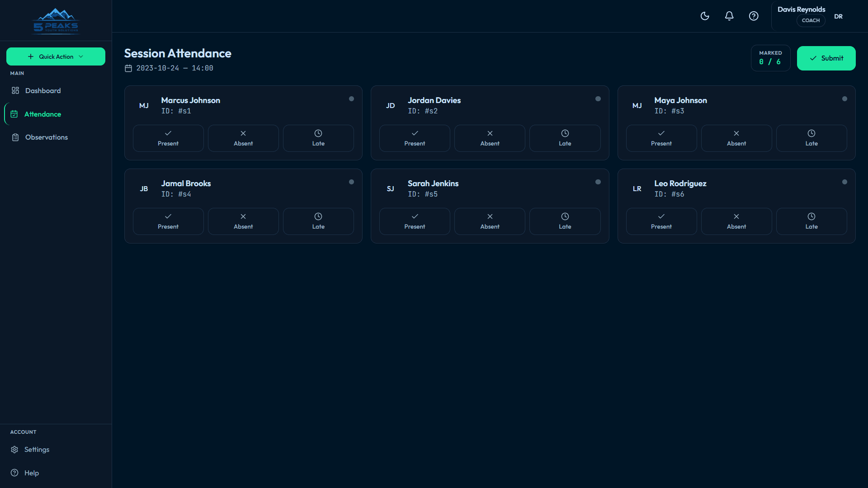Go to Observations in sidebar
The image size is (868, 488).
click(56, 137)
